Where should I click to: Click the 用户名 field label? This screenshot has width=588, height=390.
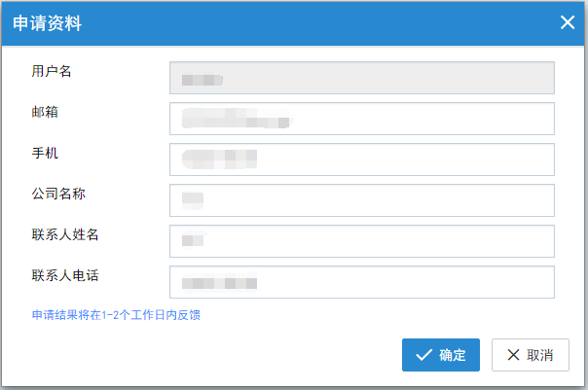tap(52, 71)
